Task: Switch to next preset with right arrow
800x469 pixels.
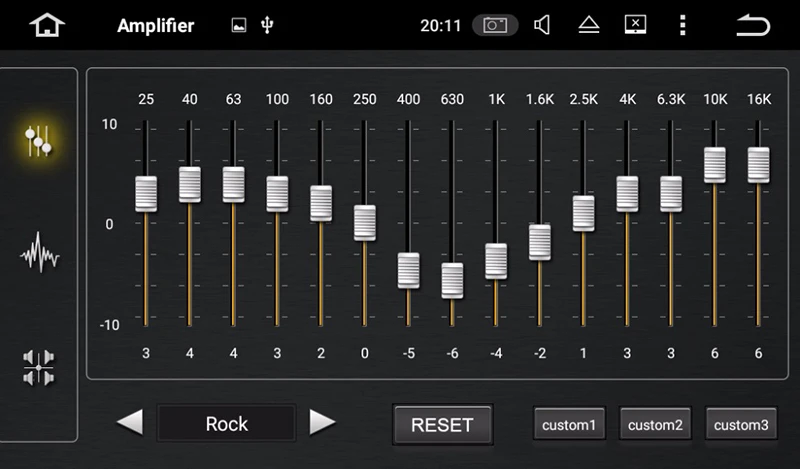Action: click(x=322, y=423)
